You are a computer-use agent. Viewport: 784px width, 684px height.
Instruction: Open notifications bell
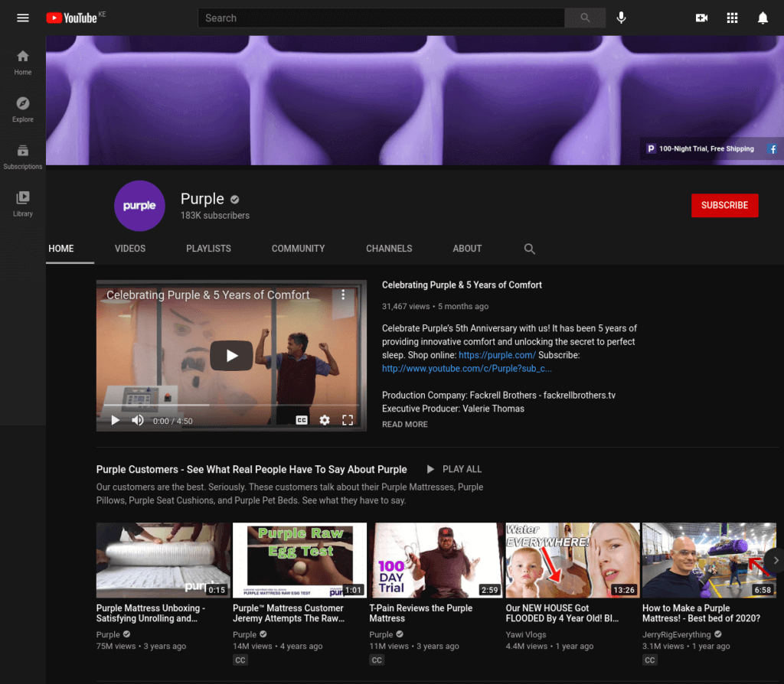tap(763, 18)
